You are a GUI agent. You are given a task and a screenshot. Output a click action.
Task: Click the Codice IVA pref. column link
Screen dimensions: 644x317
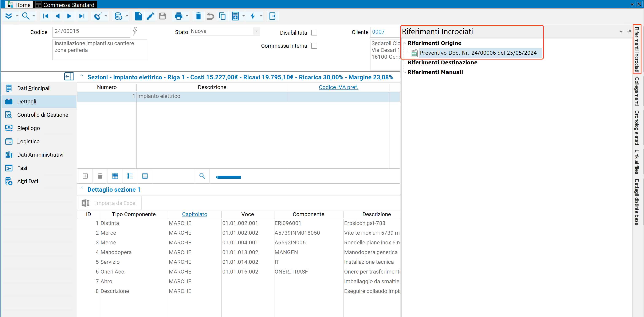click(338, 87)
